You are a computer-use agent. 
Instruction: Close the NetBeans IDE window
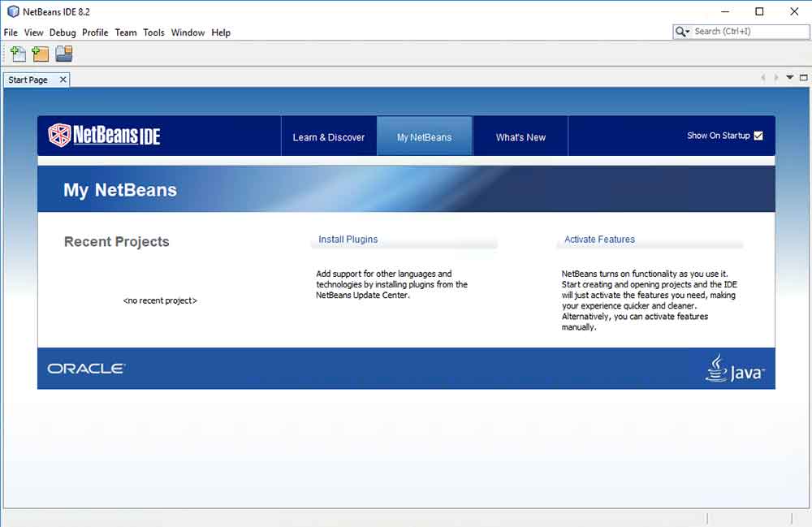pyautogui.click(x=794, y=11)
